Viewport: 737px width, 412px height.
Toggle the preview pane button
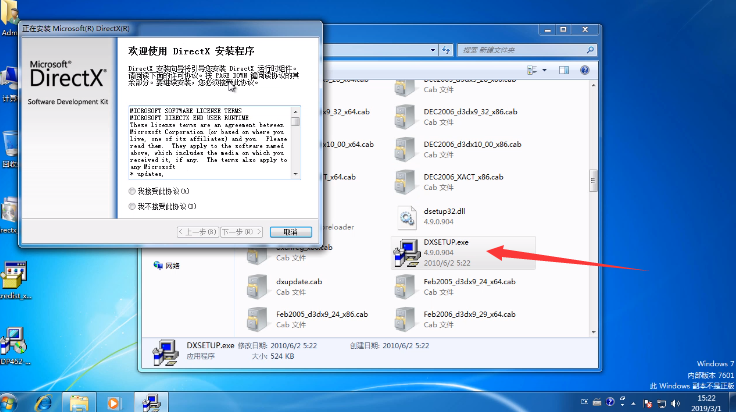coord(564,70)
